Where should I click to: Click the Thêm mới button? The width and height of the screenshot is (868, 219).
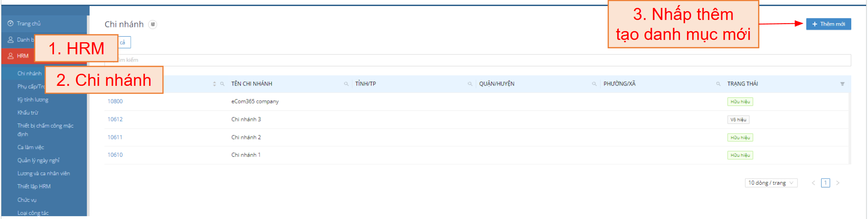click(x=828, y=24)
